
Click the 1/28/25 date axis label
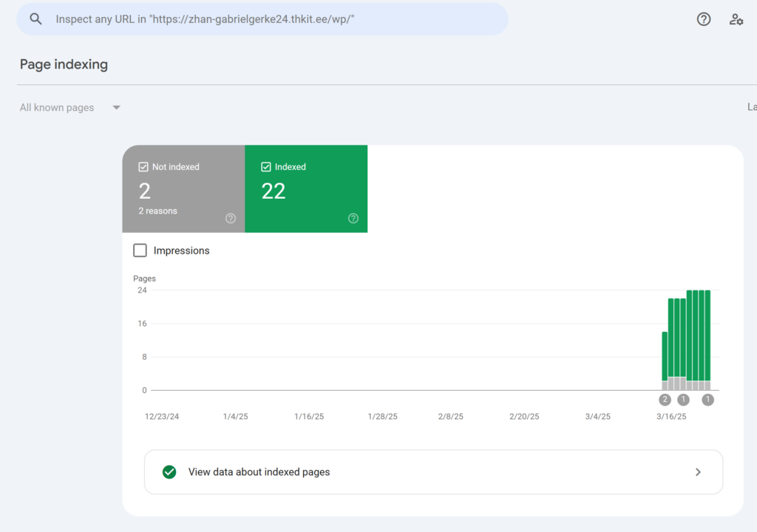coord(382,416)
